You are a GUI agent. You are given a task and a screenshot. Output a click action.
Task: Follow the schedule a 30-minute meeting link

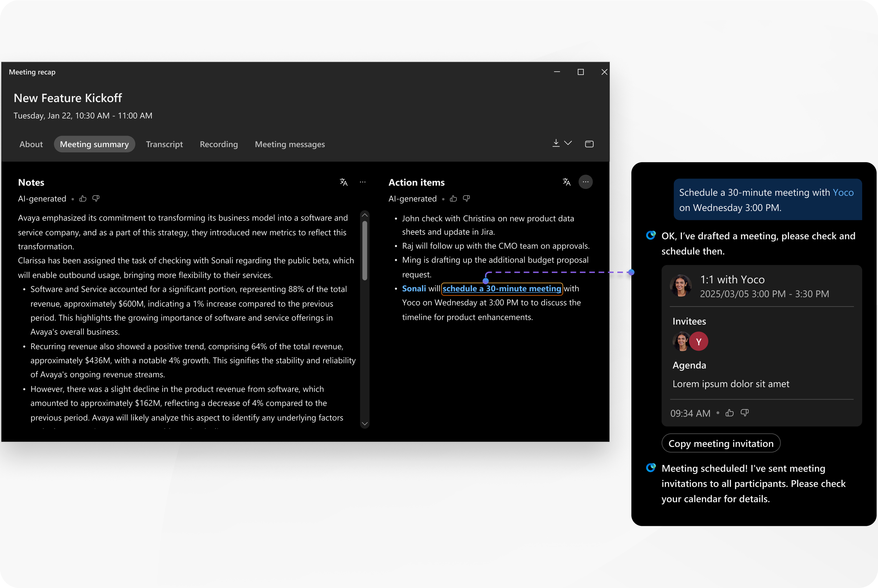(502, 289)
